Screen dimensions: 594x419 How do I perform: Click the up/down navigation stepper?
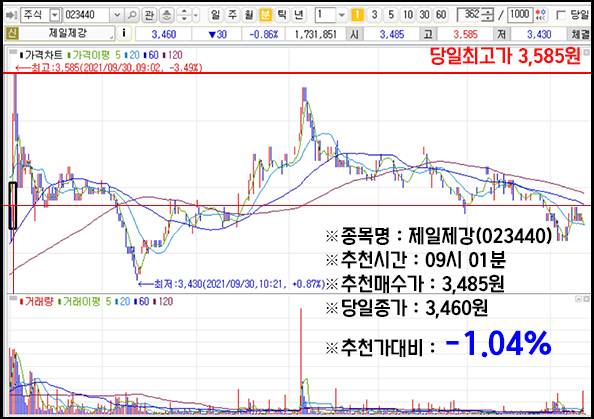184,15
